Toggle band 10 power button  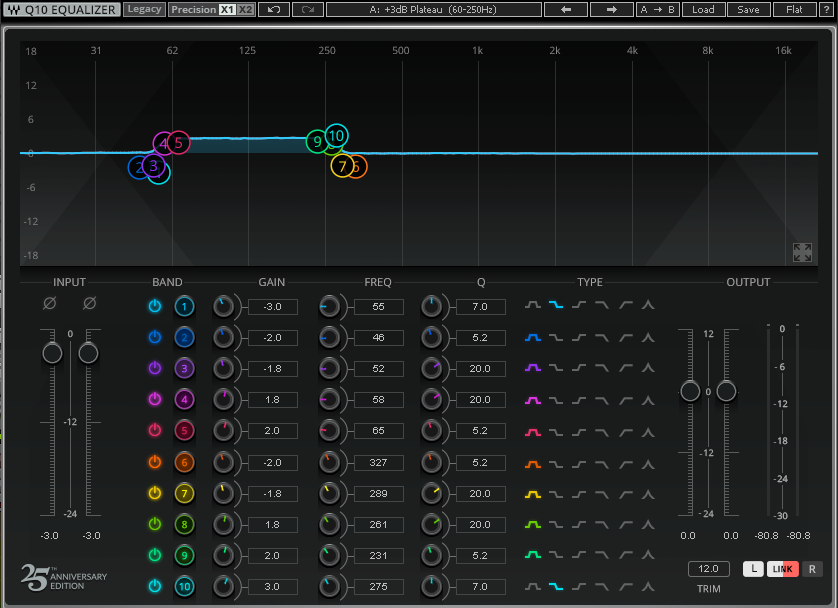tap(155, 586)
